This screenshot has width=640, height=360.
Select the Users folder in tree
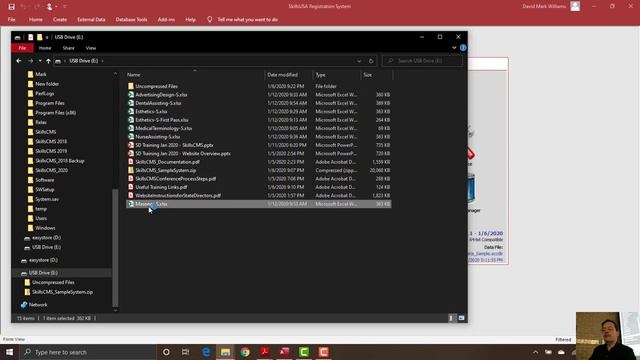(x=41, y=218)
